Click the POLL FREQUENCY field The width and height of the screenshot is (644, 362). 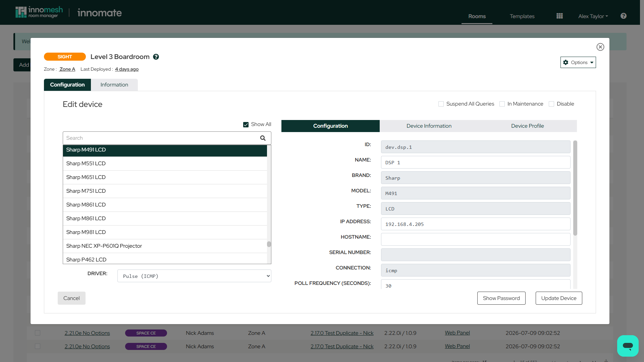pos(476,285)
